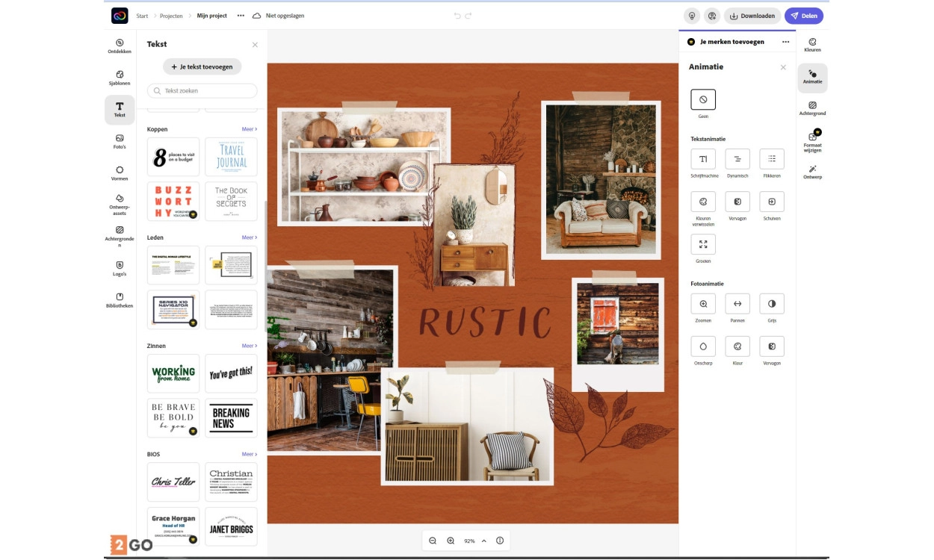Expand Koppen with the Meer link
The width and height of the screenshot is (934, 560).
click(249, 129)
